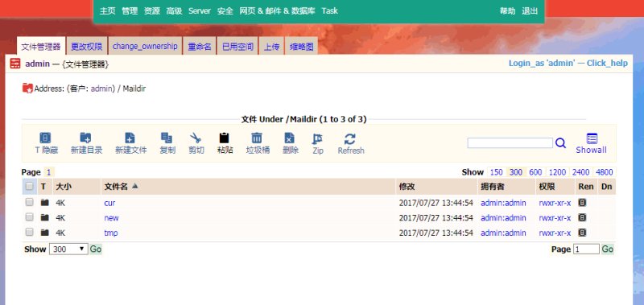Click the Zip archive icon
The image size is (644, 305).
(x=317, y=138)
